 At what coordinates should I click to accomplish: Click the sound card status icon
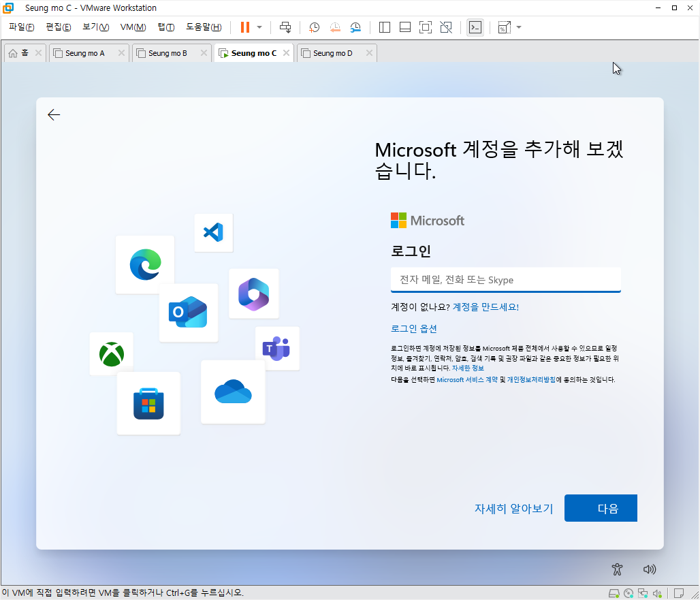click(656, 593)
